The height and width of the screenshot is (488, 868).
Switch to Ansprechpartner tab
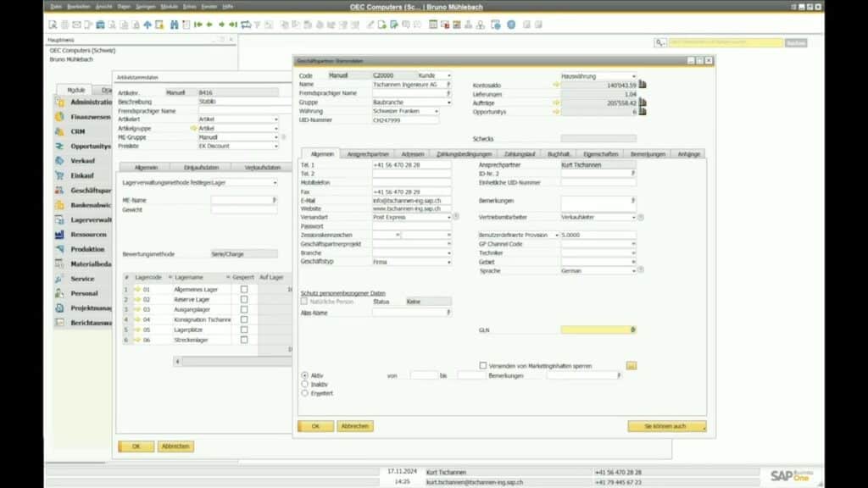coord(368,154)
